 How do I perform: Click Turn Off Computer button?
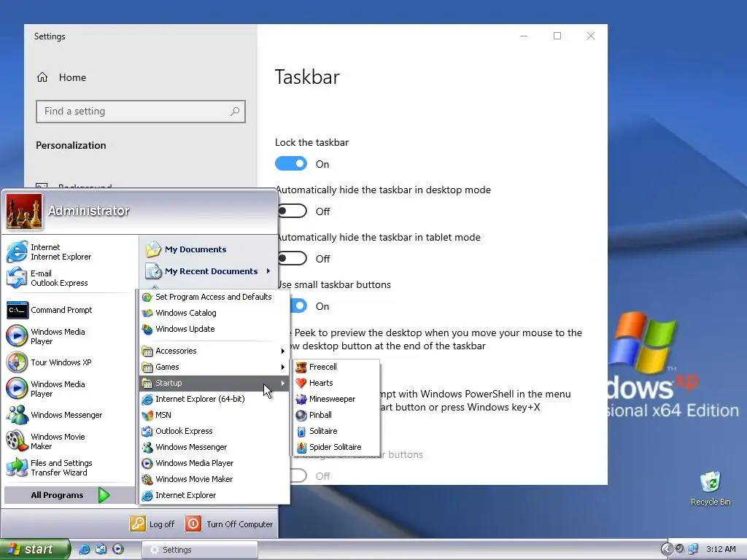[229, 524]
